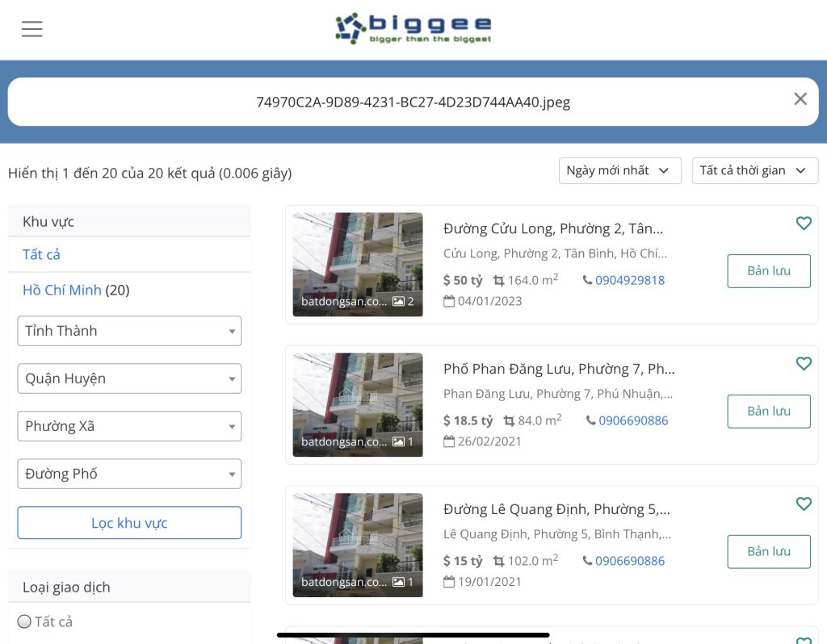This screenshot has height=644, width=827.
Task: Open the Tất cả thời gian dropdown
Action: coord(754,170)
